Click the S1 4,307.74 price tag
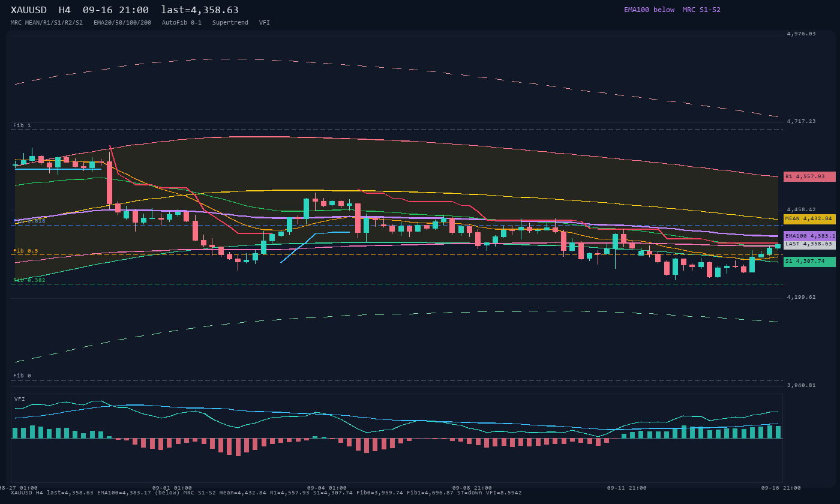The image size is (840, 504). tap(809, 262)
